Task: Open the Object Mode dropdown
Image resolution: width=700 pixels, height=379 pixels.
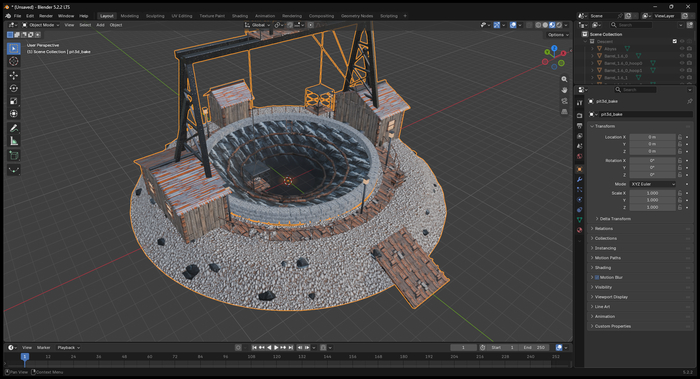Action: [41, 25]
